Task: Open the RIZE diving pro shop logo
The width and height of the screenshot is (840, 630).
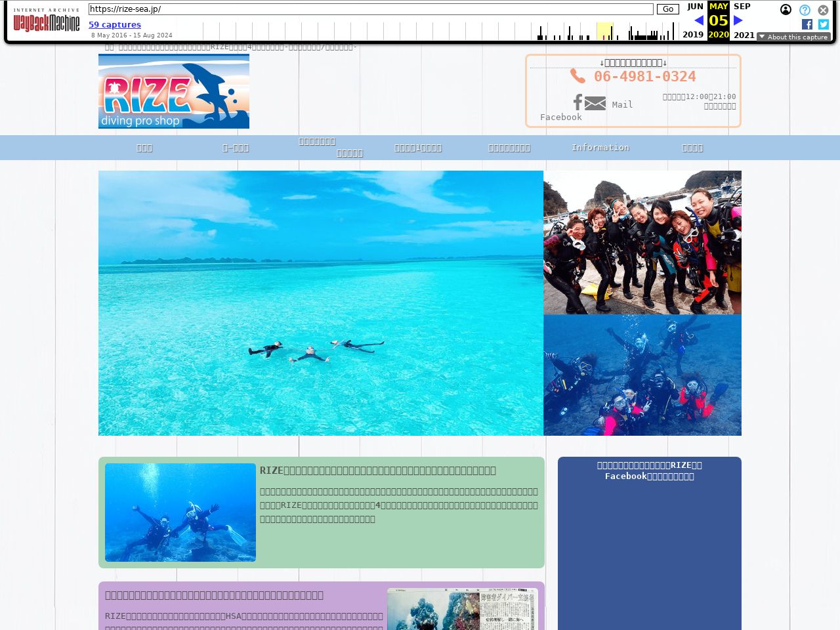Action: pyautogui.click(x=174, y=91)
